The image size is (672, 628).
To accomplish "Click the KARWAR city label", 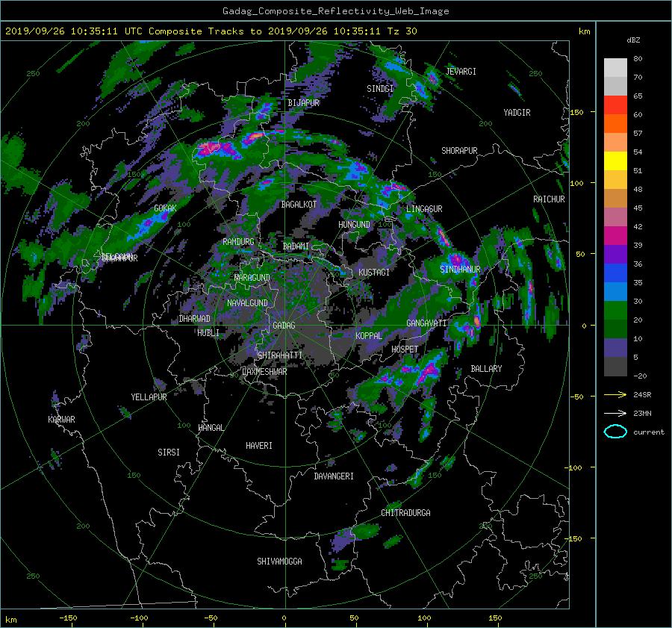I will tap(61, 420).
